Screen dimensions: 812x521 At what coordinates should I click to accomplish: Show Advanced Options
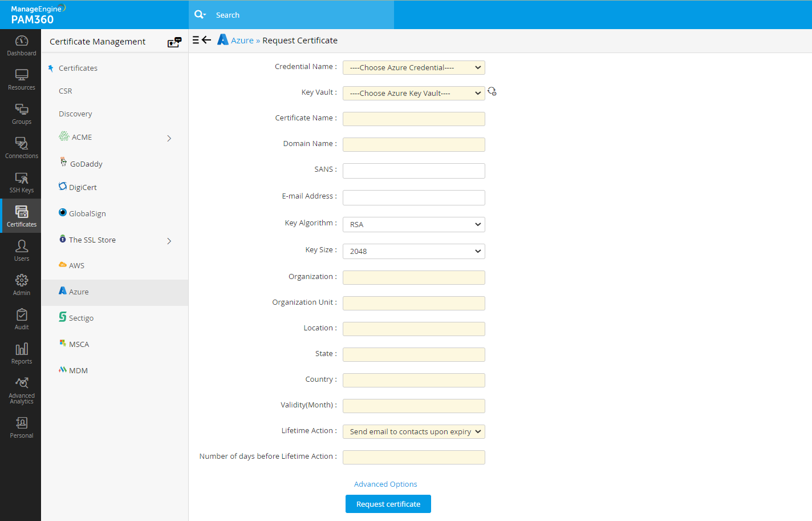pos(385,484)
